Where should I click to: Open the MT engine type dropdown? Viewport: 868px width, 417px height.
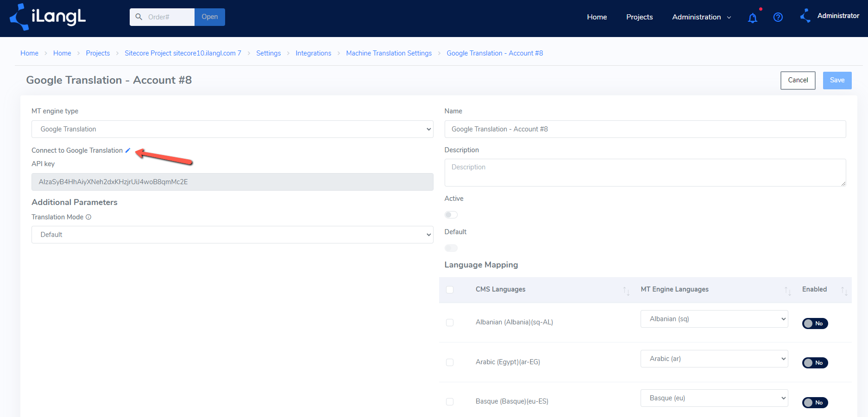coord(232,129)
